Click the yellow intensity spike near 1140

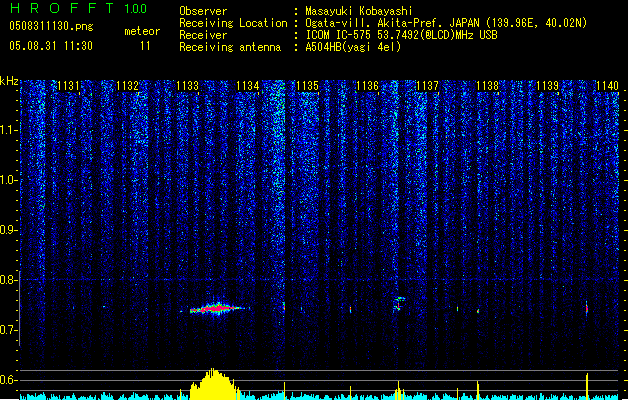587,386
